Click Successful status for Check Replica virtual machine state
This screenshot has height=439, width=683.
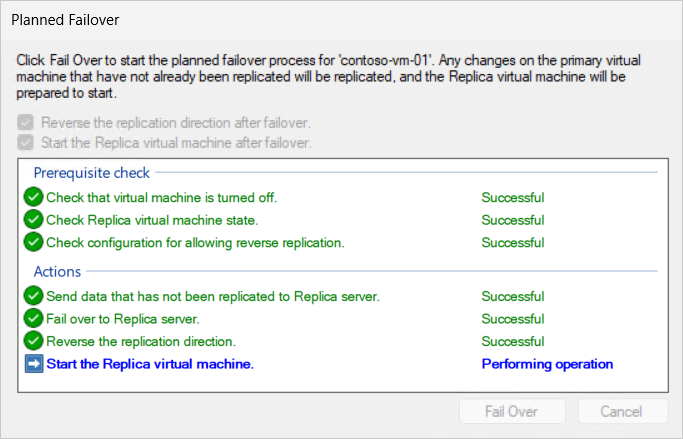tap(512, 220)
